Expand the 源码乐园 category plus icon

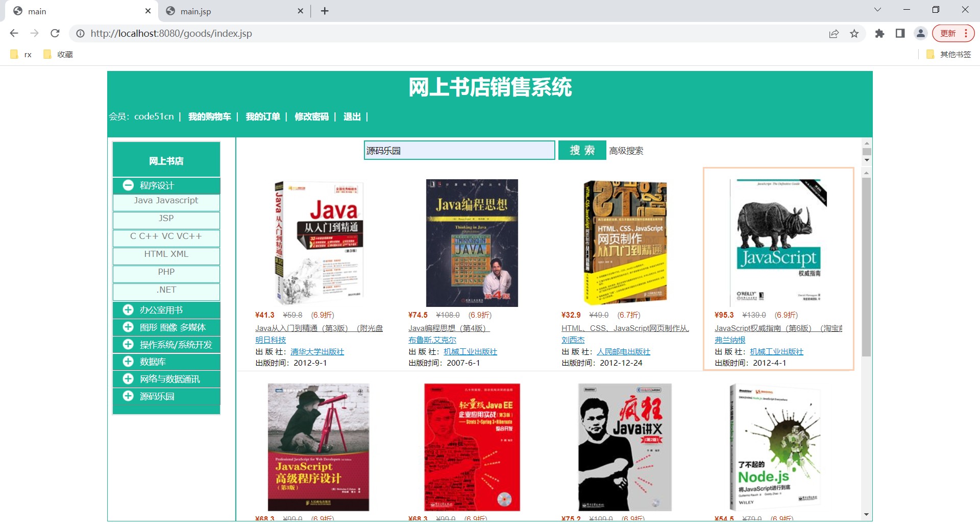coord(128,396)
